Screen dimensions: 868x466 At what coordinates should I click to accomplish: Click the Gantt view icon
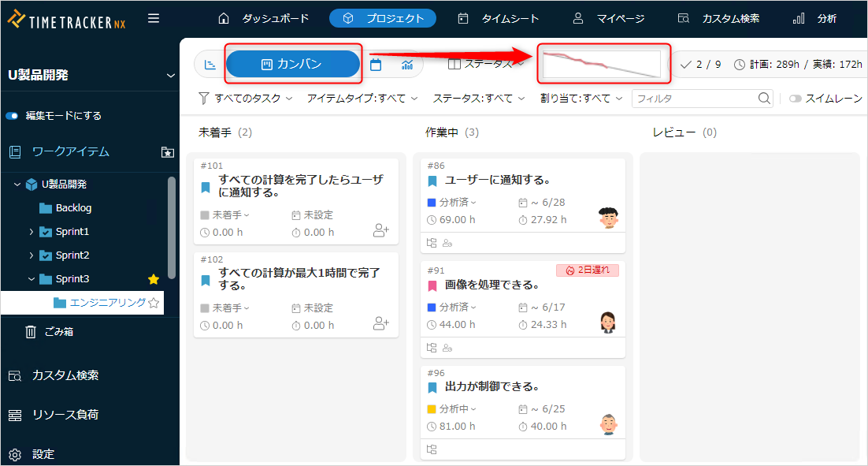tap(210, 65)
